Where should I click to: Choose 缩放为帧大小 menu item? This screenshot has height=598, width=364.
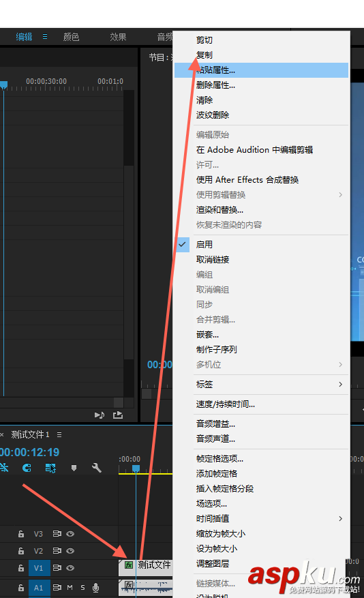(x=262, y=533)
